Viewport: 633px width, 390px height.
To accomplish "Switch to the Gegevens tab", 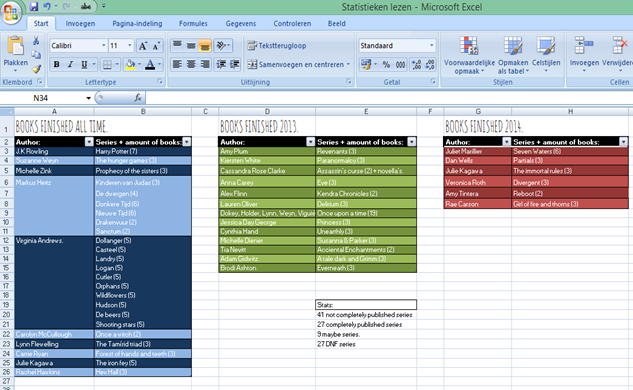I will click(241, 23).
